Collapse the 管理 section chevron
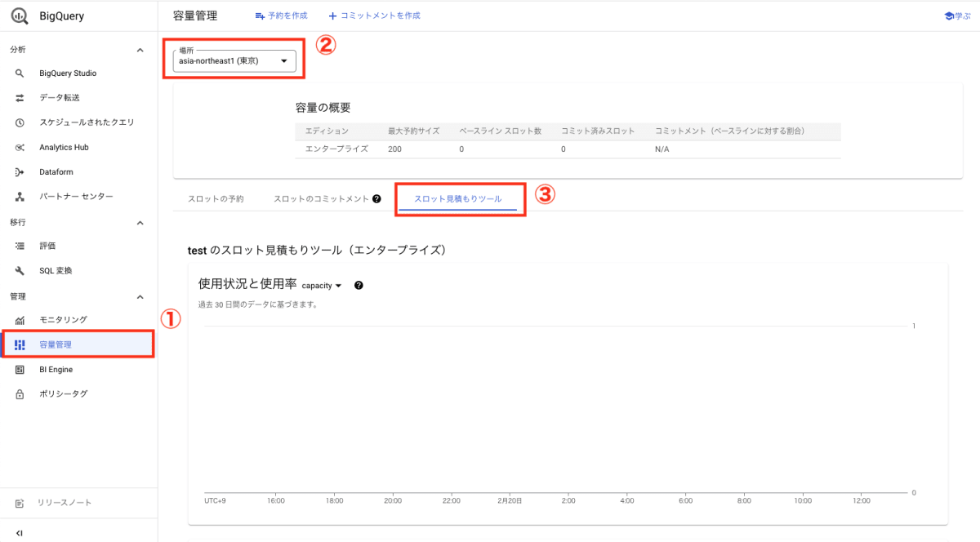 pos(140,296)
